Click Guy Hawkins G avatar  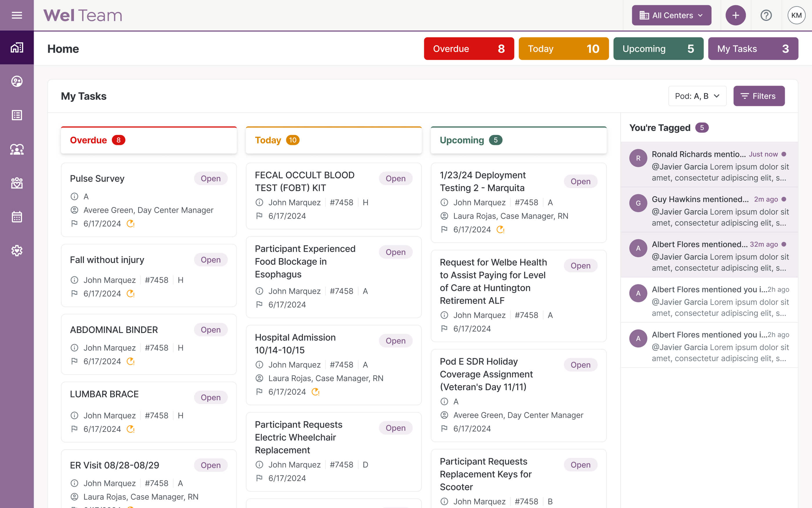(638, 203)
